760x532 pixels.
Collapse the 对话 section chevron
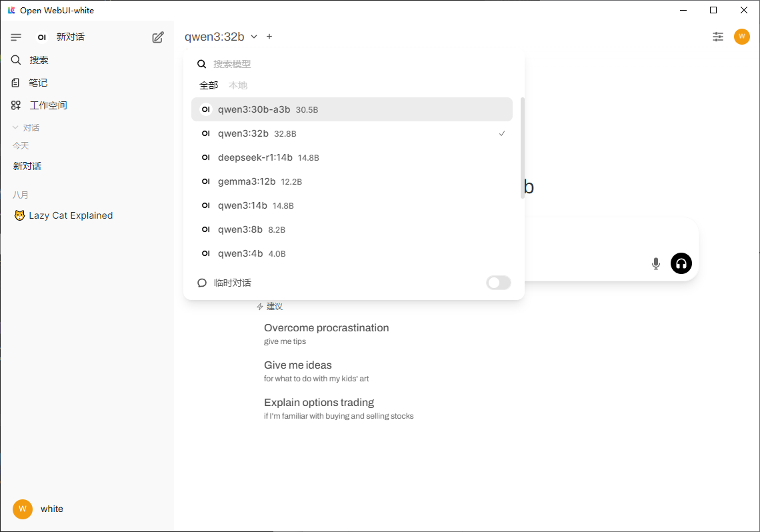(x=15, y=128)
